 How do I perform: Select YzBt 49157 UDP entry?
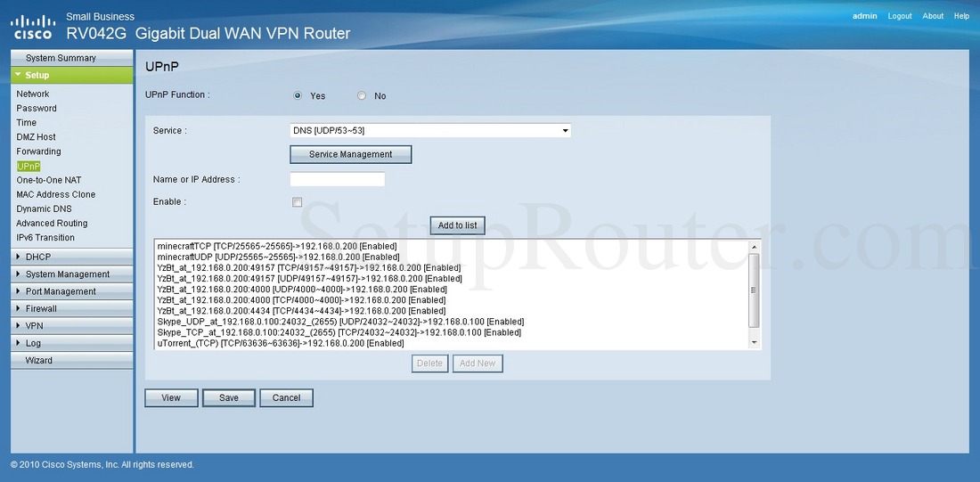[x=309, y=278]
